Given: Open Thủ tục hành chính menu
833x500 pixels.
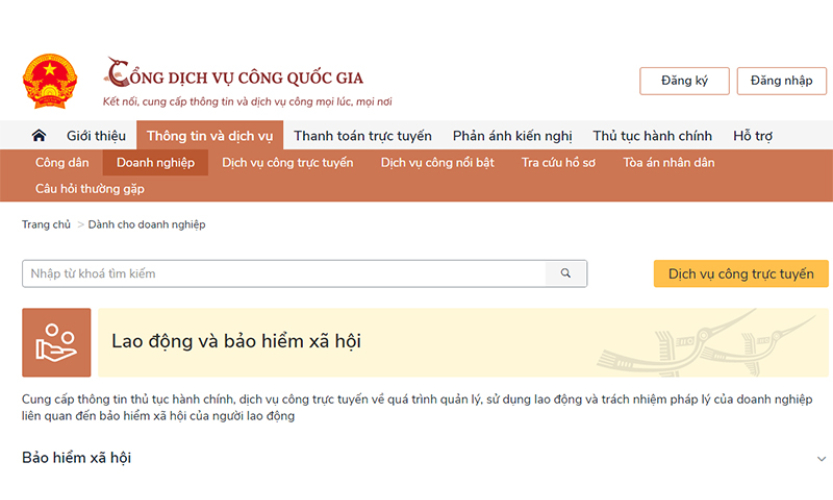Looking at the screenshot, I should point(652,136).
